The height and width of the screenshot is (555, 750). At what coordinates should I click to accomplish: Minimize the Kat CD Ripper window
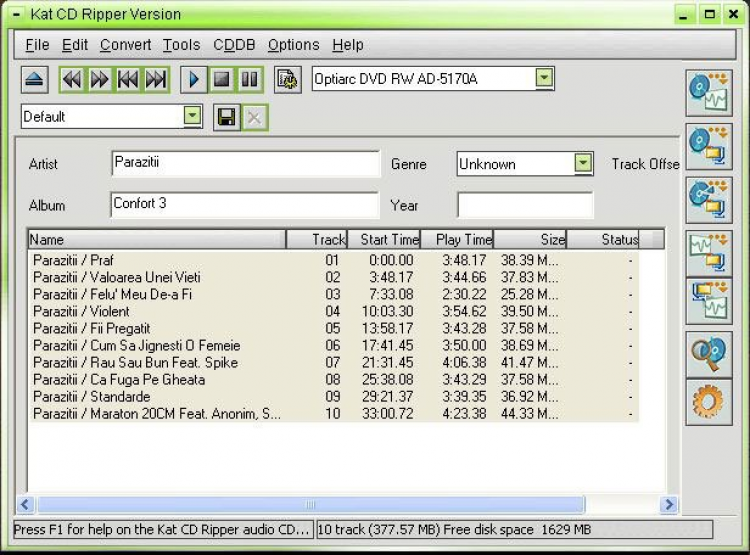(684, 15)
